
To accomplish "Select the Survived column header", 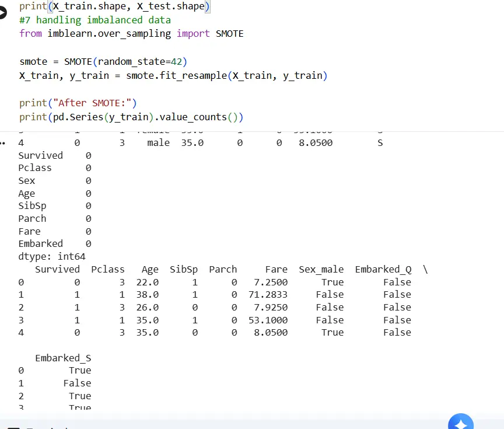I will pos(57,269).
